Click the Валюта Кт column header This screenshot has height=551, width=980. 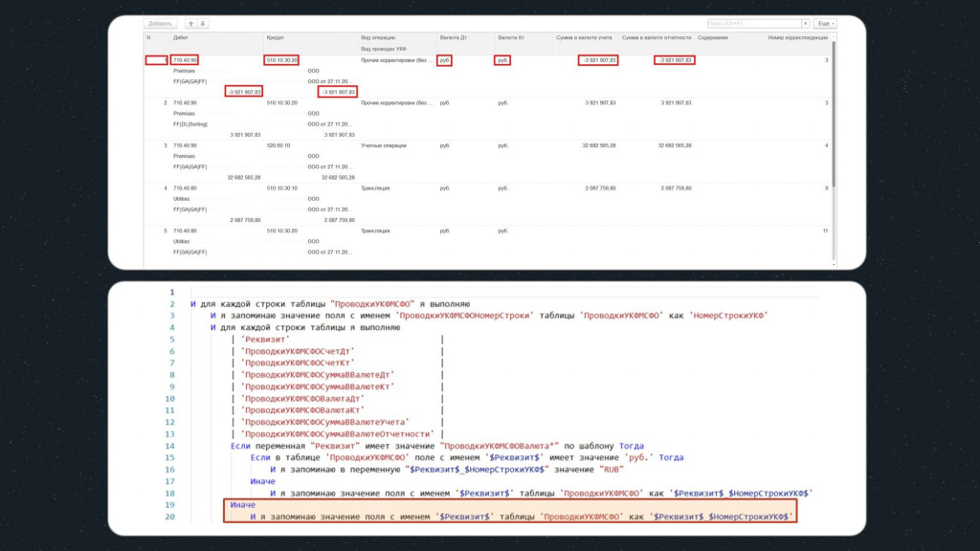[x=511, y=37]
